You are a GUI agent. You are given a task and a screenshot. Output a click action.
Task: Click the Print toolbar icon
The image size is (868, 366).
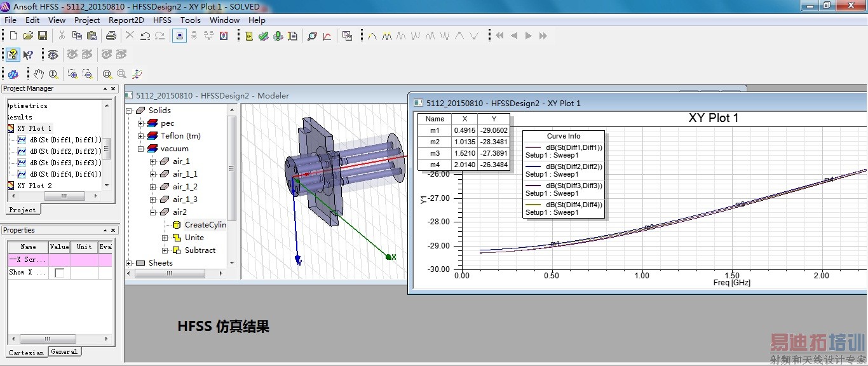(111, 36)
